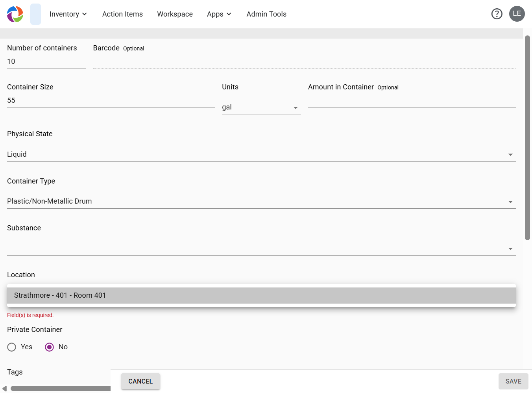Click the colorful app logo

tap(15, 14)
